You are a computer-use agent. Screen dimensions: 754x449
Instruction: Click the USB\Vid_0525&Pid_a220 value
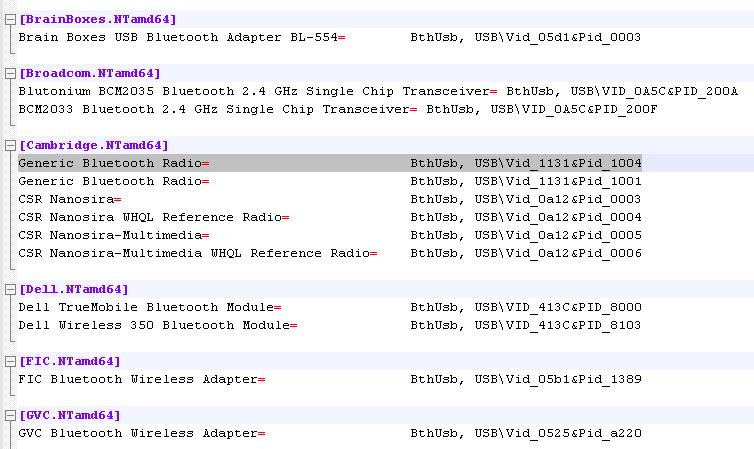pyautogui.click(x=558, y=433)
